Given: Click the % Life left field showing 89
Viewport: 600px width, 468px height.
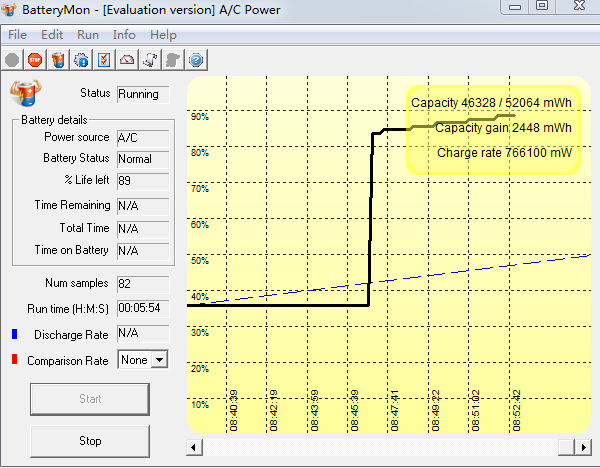Looking at the screenshot, I should pos(143,181).
